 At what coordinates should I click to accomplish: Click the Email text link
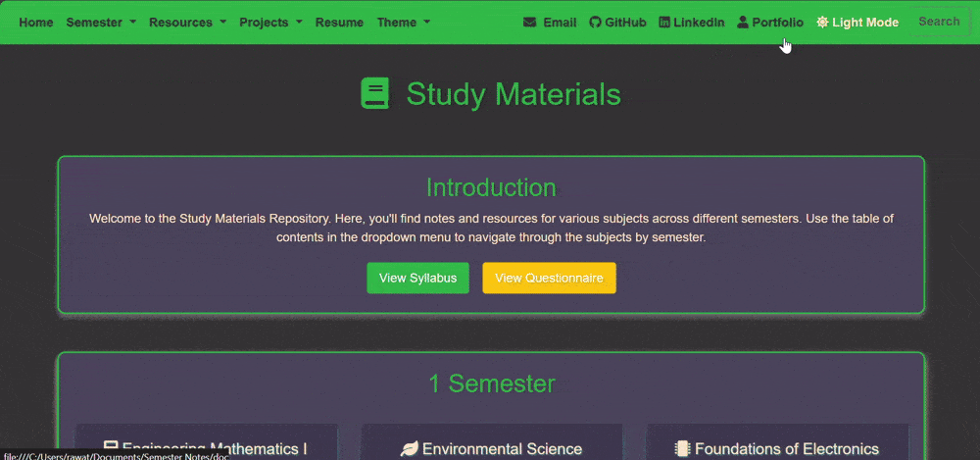point(560,23)
